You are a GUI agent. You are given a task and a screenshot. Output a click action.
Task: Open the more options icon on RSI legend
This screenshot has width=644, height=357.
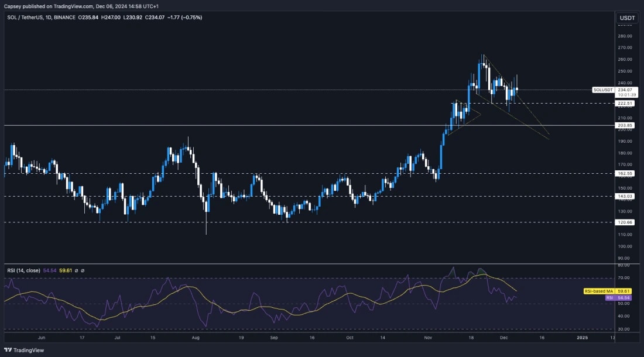click(83, 270)
